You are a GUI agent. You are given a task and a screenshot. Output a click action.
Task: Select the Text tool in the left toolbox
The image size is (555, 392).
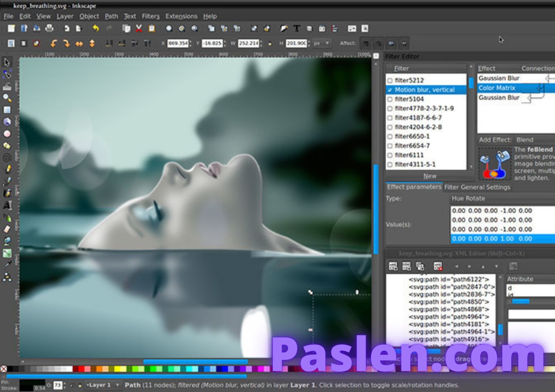coord(7,206)
